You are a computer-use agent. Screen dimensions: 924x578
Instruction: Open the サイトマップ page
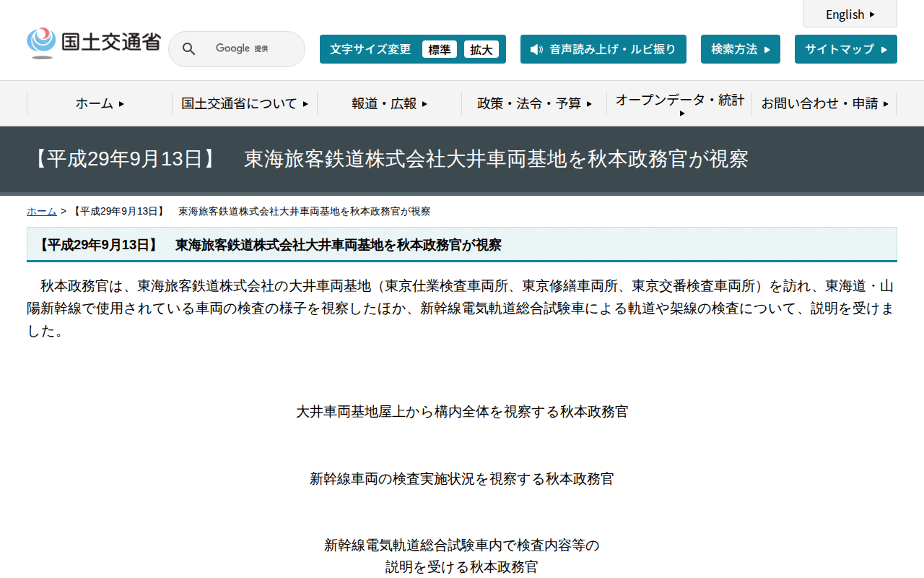(845, 48)
